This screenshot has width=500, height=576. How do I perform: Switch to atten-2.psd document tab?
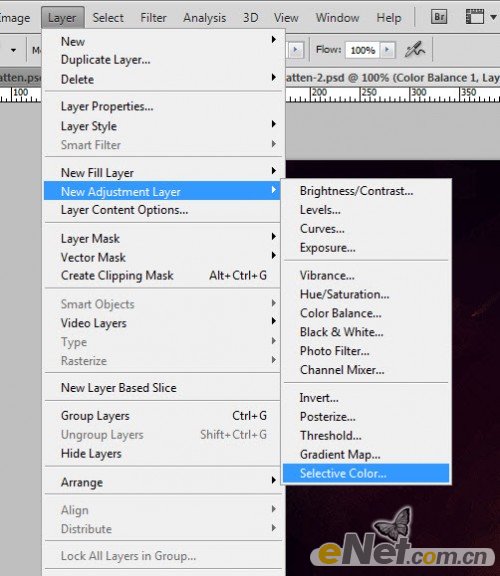[x=392, y=78]
